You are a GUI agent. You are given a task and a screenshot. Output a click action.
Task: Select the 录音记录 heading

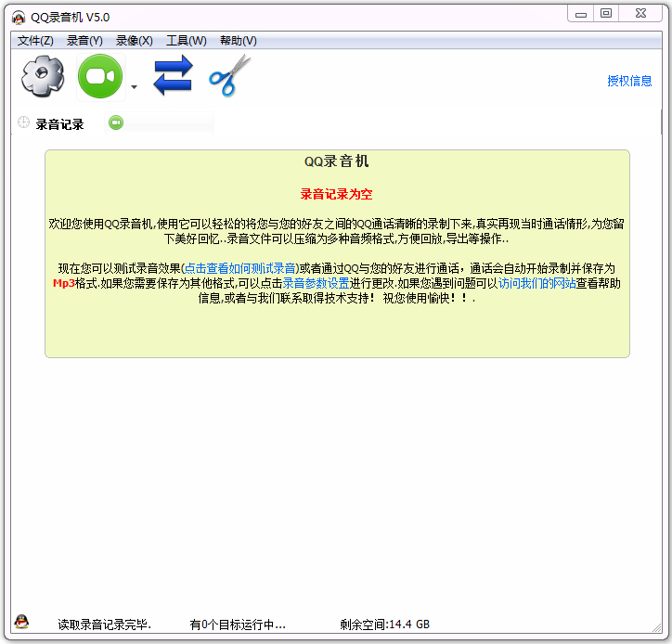point(59,124)
